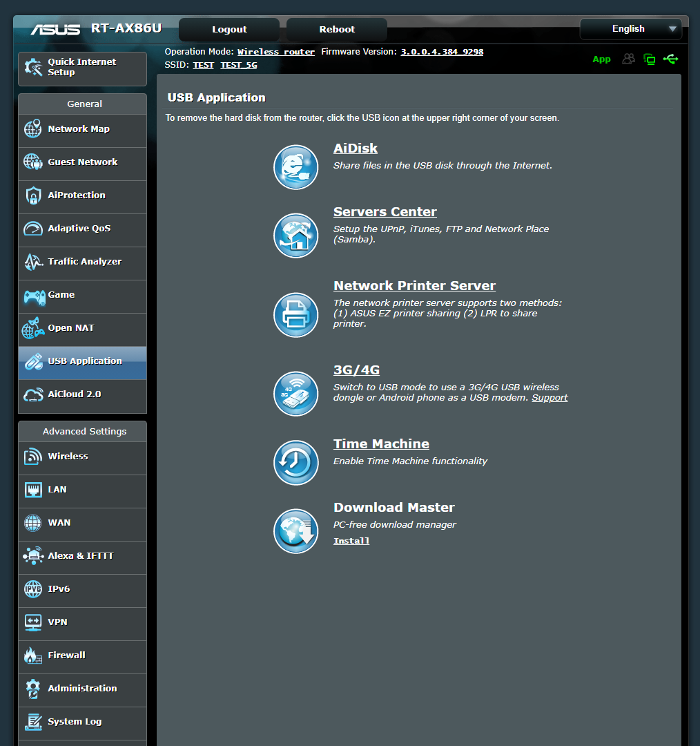Click the Administration gear icon
This screenshot has height=746, width=700.
pyautogui.click(x=33, y=689)
